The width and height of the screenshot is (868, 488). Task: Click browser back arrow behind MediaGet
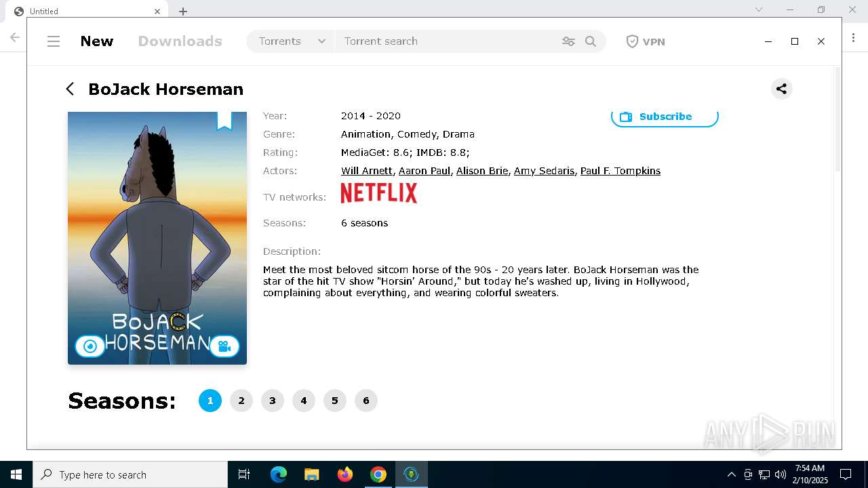click(14, 37)
